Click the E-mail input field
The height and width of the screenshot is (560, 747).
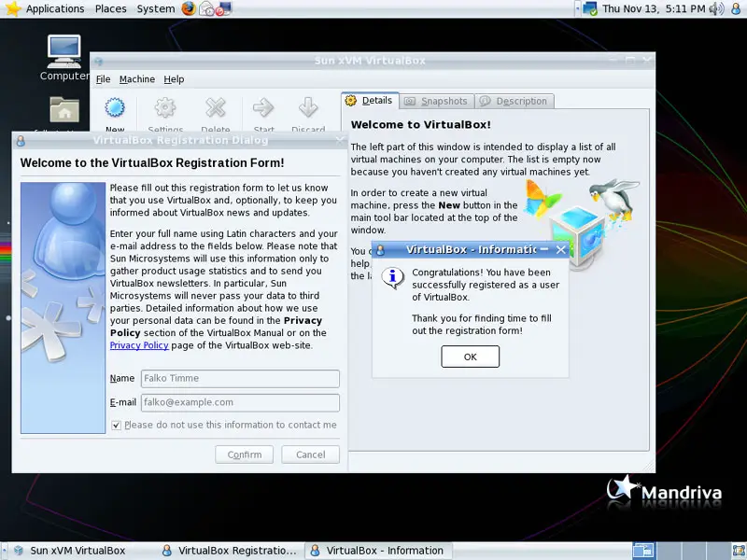[240, 402]
